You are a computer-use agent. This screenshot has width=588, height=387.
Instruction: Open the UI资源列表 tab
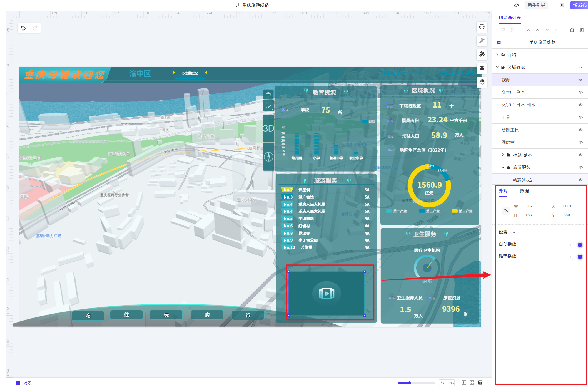pos(510,18)
